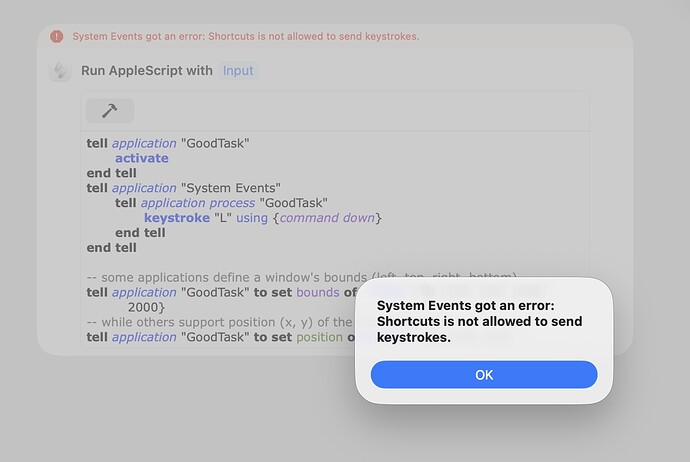
Task: Place cursor on the "activate" command
Action: pyautogui.click(x=141, y=158)
